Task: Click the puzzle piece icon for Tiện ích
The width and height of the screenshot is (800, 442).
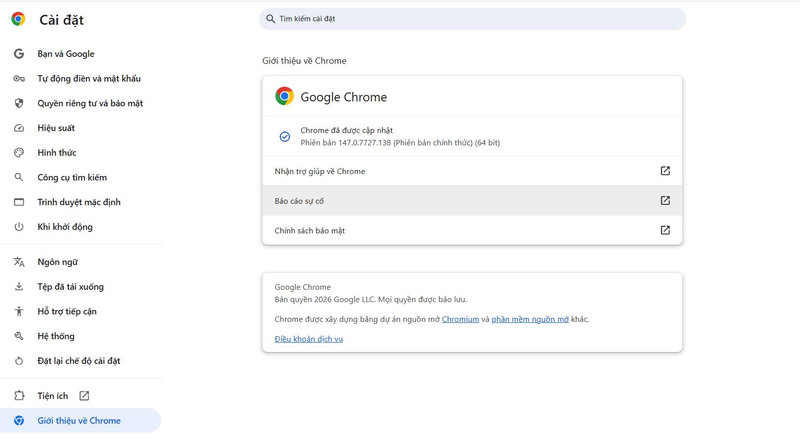Action: 19,396
